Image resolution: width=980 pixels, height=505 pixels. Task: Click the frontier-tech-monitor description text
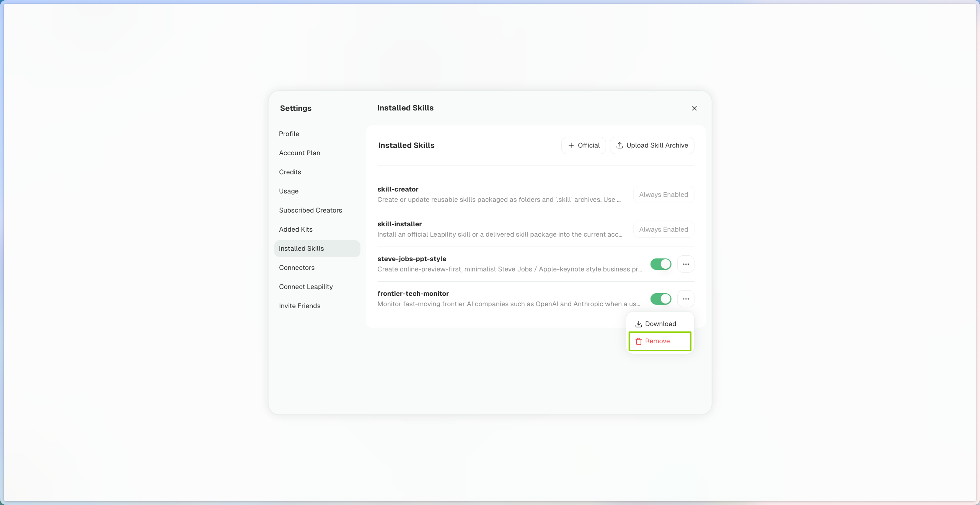(x=509, y=304)
